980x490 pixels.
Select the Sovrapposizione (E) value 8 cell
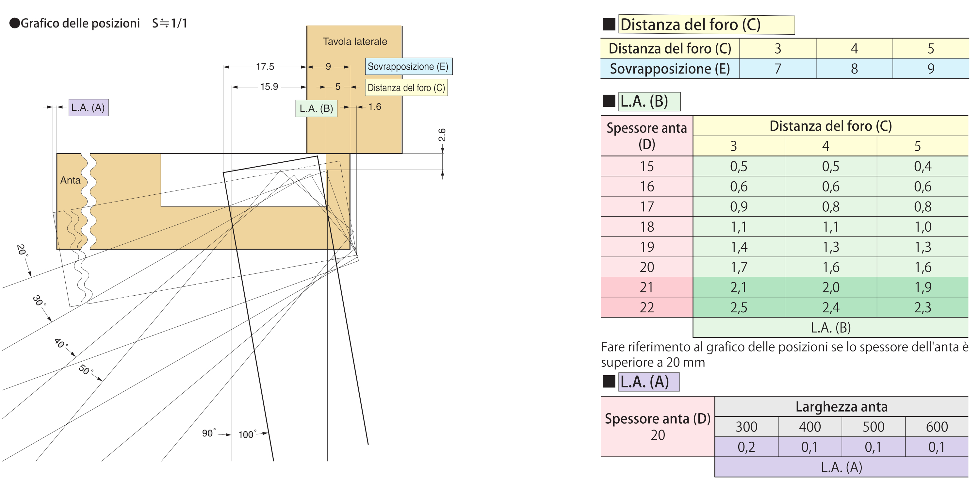coord(854,69)
